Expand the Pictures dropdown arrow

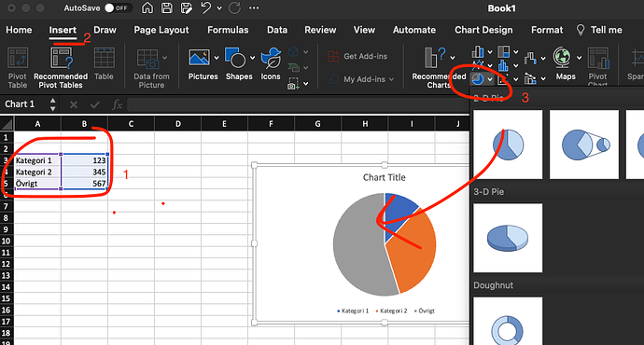(217, 58)
